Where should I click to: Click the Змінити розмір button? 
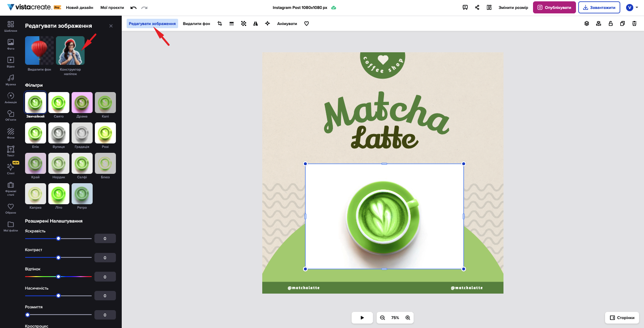513,8
